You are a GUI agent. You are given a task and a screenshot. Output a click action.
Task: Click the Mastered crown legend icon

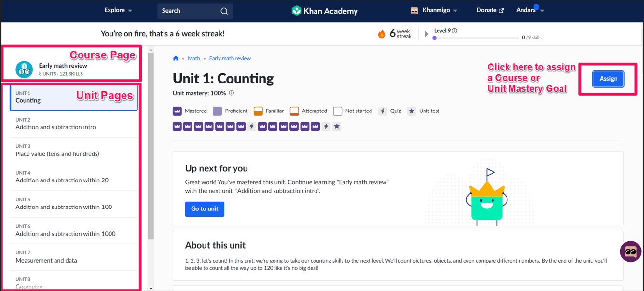point(177,111)
